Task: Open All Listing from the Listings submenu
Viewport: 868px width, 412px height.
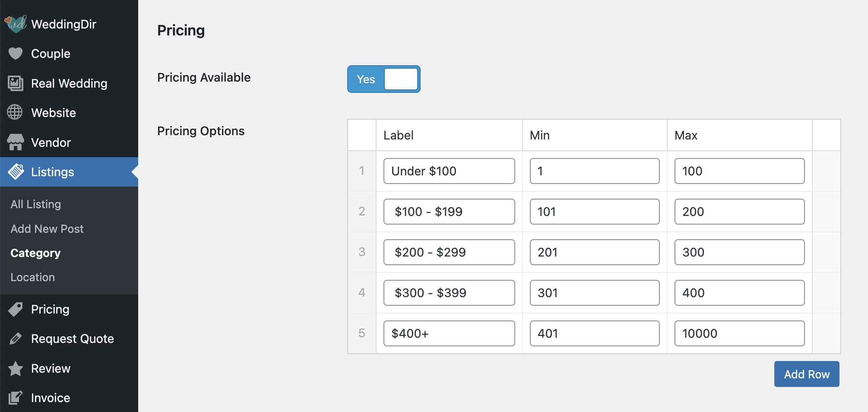Action: coord(36,204)
